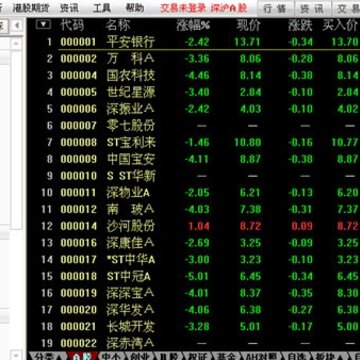Sort by the 名称 column header
Screen dimensions: 360x360
118,25
